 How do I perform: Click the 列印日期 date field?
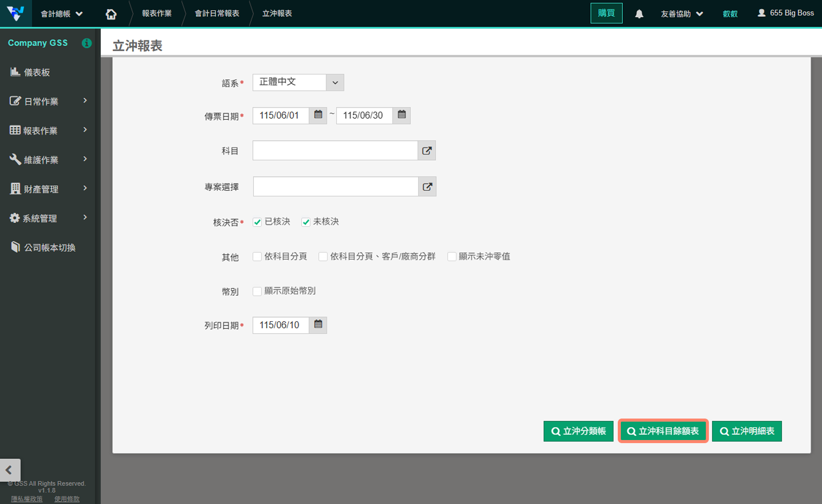[x=281, y=325]
